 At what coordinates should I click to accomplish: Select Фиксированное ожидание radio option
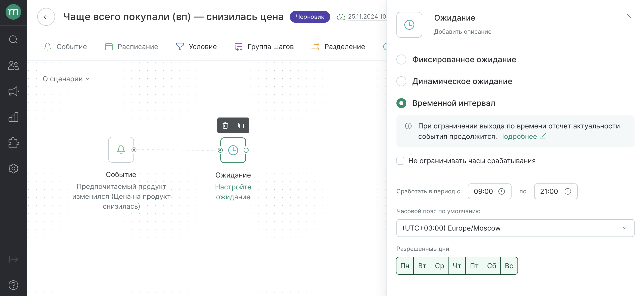(x=401, y=59)
